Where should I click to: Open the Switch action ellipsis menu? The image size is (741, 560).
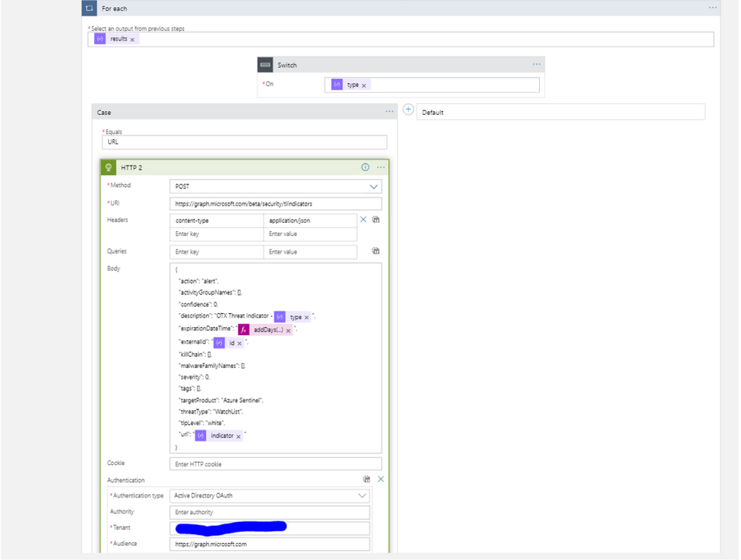(536, 65)
